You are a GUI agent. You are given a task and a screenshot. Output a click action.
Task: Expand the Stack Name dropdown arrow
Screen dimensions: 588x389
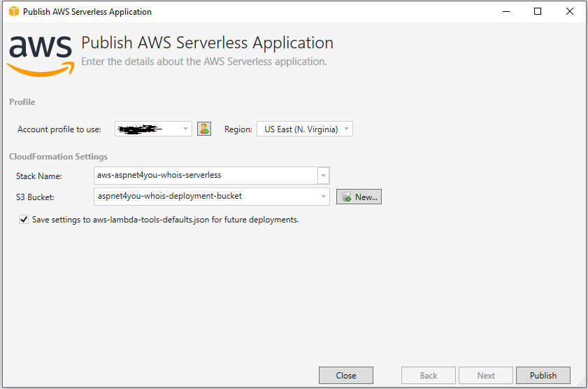(x=323, y=176)
